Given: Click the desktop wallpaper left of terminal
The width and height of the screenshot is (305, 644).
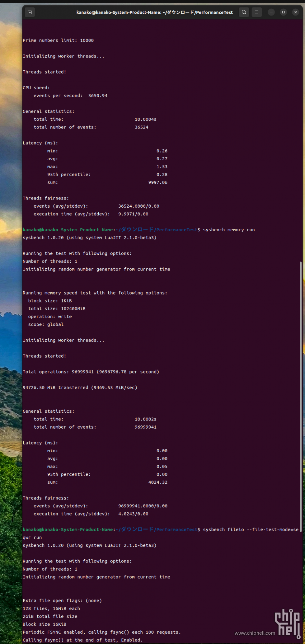Looking at the screenshot, I should (11, 311).
